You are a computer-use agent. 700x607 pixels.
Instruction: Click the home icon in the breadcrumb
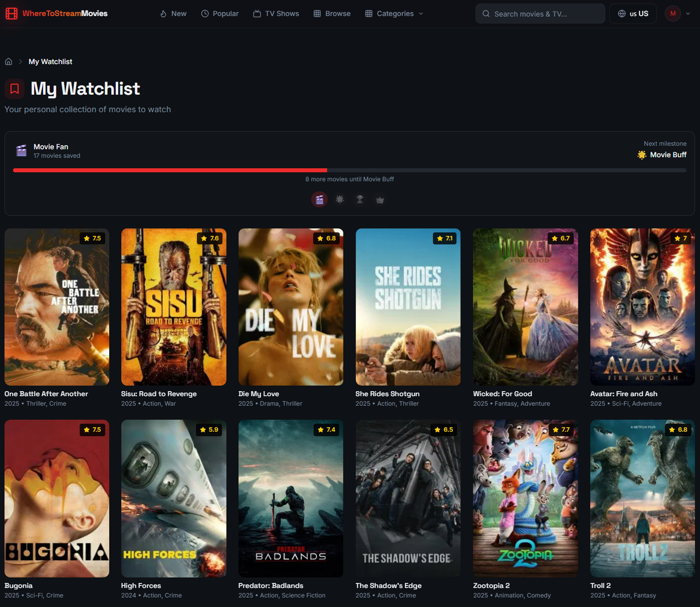point(8,61)
